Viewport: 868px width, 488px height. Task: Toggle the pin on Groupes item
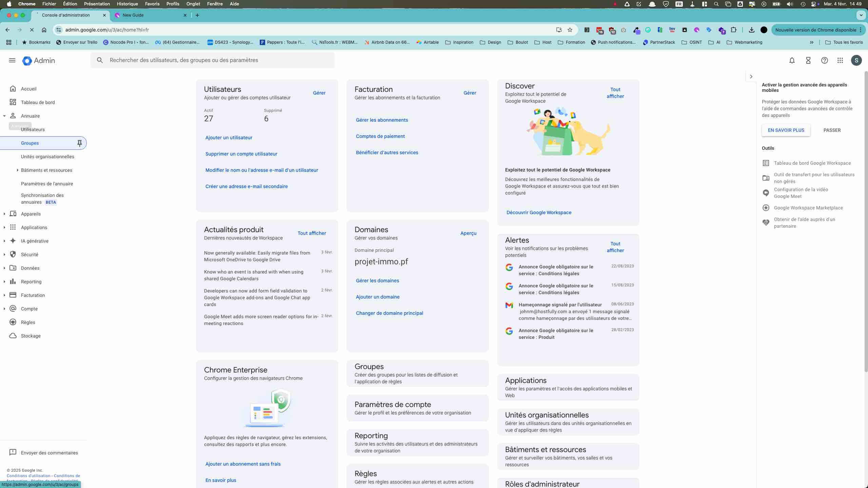[x=79, y=143]
